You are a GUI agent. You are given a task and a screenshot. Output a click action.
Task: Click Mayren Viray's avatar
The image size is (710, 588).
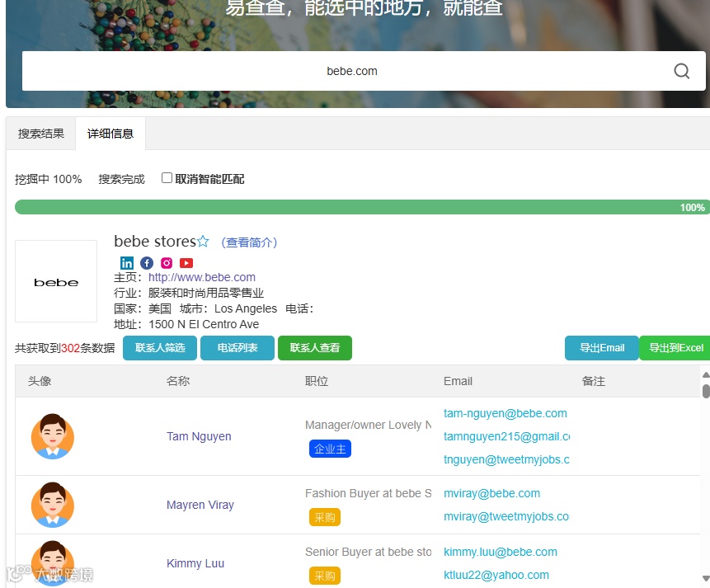[53, 505]
